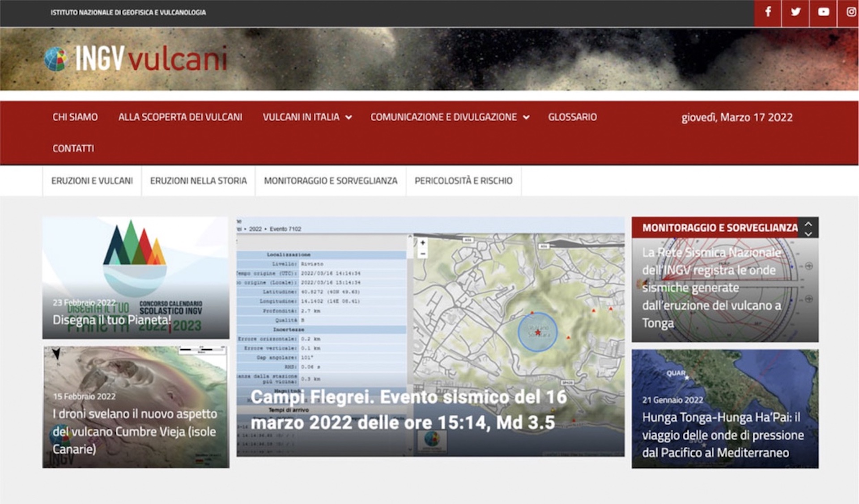Viewport: 859px width, 504px height.
Task: Open the Contatti menu item
Action: (x=73, y=148)
